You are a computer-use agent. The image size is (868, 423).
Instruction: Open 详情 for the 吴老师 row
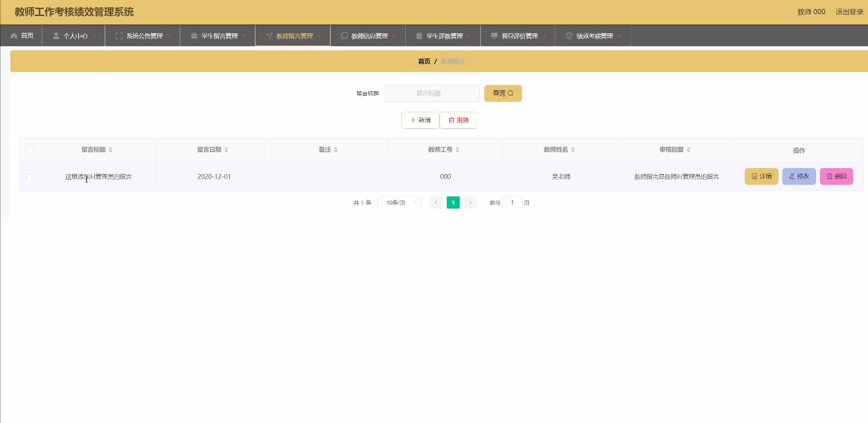coord(761,177)
